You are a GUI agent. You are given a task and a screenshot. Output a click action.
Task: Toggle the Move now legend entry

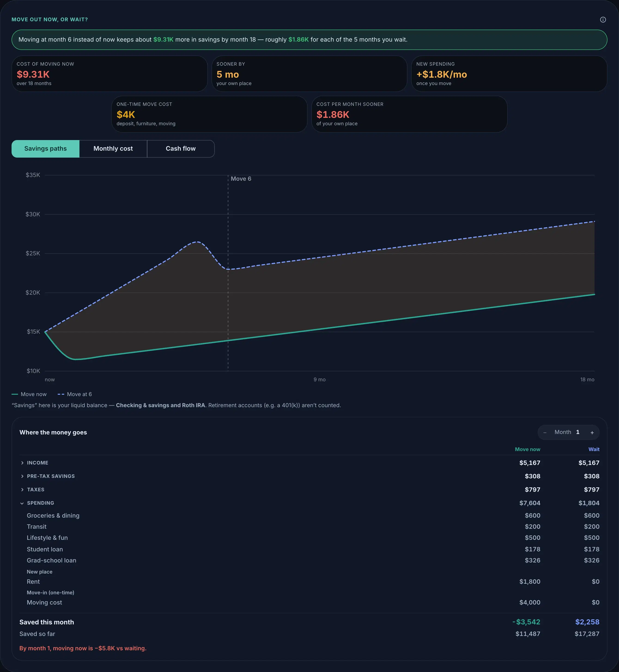point(29,394)
